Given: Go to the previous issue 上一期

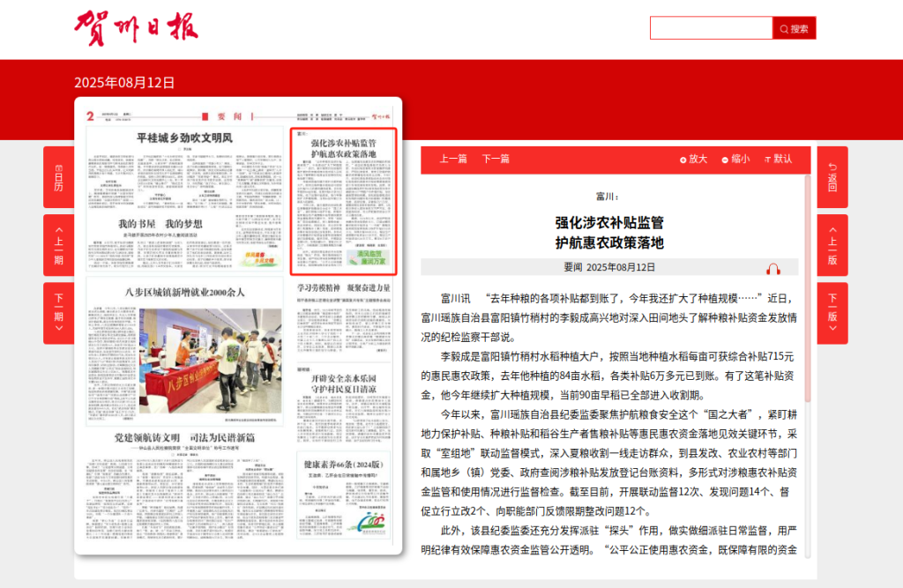Looking at the screenshot, I should (x=58, y=245).
